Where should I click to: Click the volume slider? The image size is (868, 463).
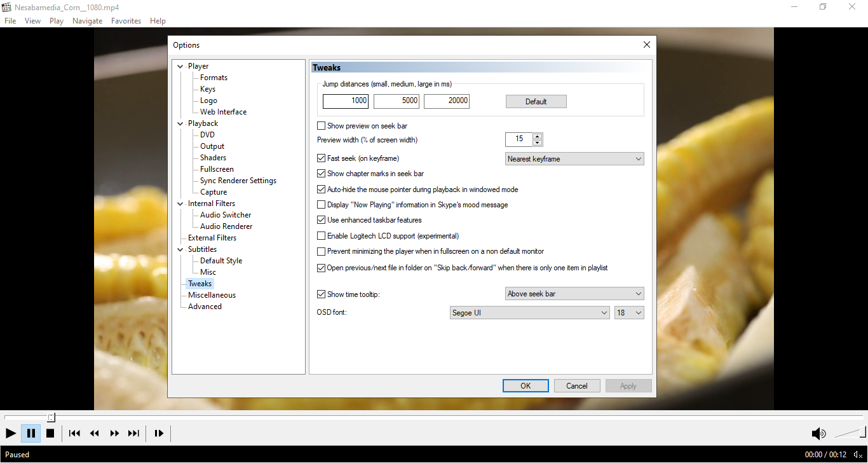850,433
